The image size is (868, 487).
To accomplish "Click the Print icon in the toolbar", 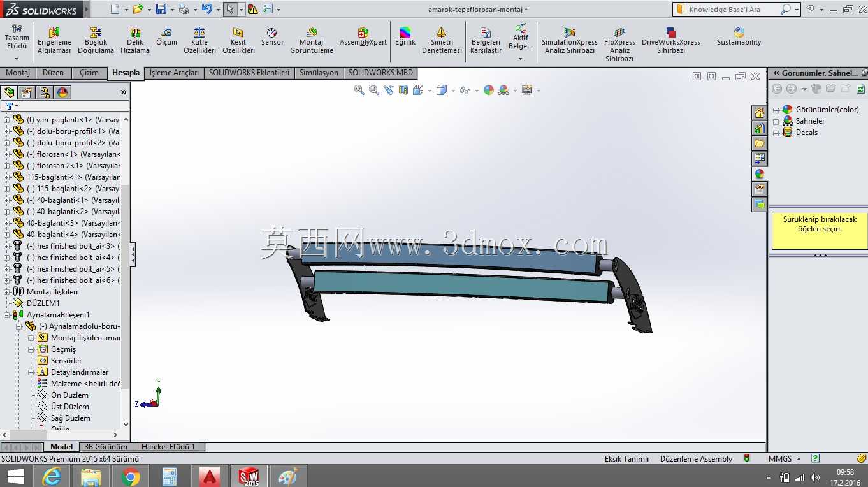I will 184,9.
